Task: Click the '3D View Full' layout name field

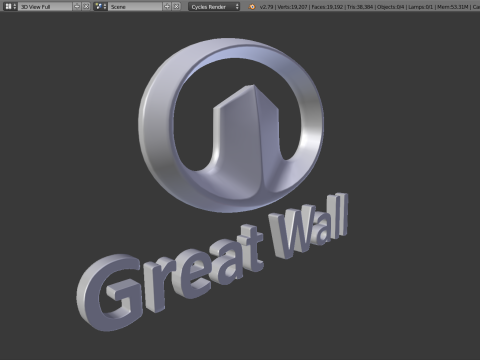Action: (x=45, y=6)
